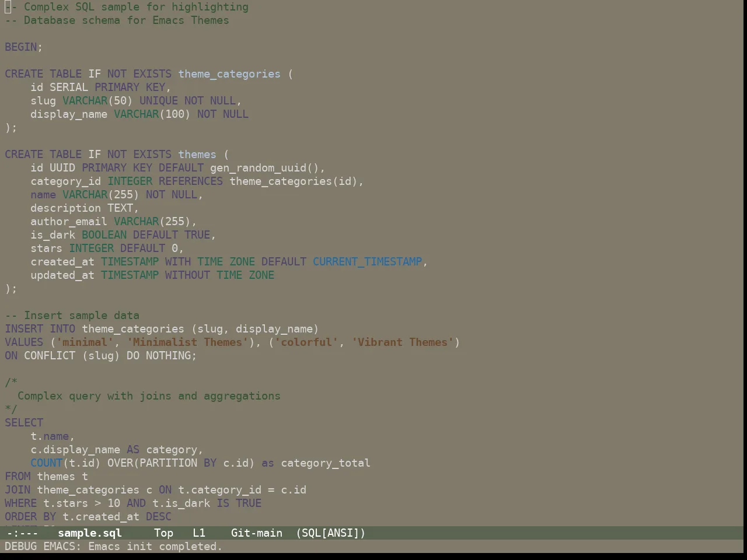Screen dimensions: 747x560
Task: Click gen_random_uuid() function call
Action: point(264,168)
